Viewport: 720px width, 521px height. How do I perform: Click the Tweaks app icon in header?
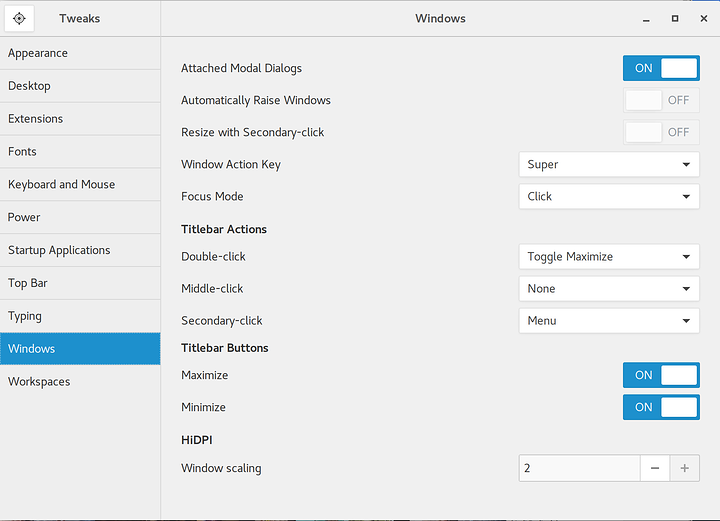19,18
